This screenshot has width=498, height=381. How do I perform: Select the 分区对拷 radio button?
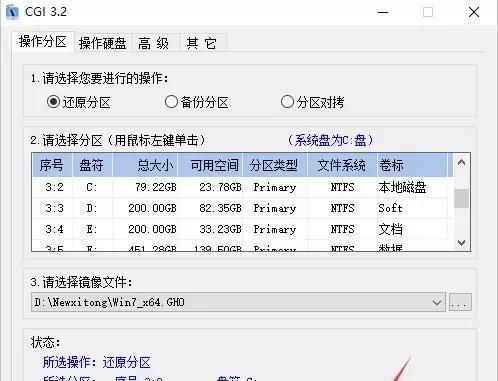pos(312,102)
